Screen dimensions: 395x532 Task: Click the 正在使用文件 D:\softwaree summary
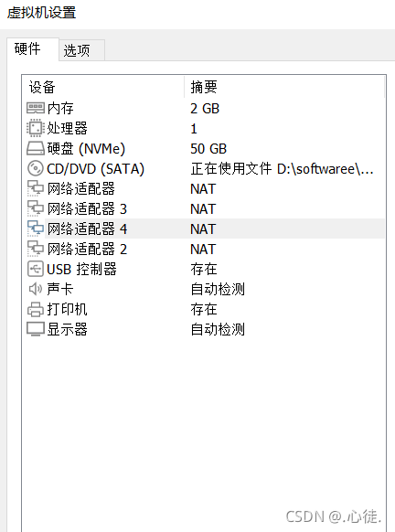pos(282,168)
